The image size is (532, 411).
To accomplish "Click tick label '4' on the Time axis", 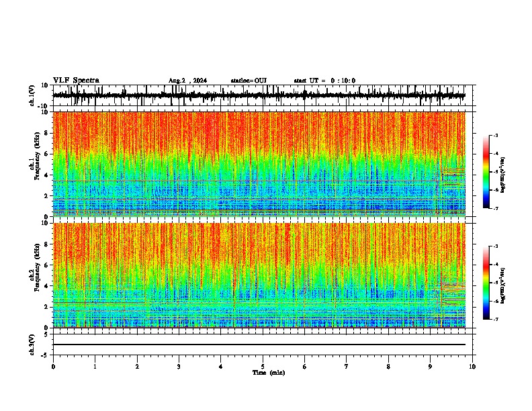I will [x=221, y=367].
